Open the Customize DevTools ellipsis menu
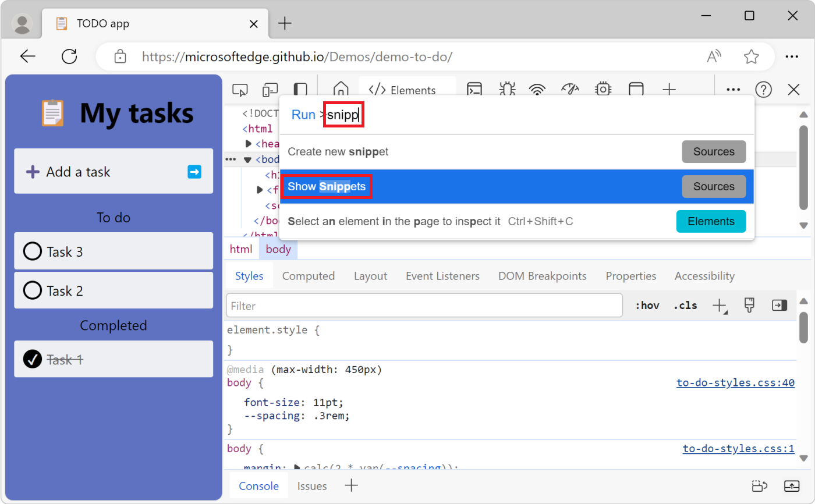This screenshot has width=815, height=504. (732, 90)
